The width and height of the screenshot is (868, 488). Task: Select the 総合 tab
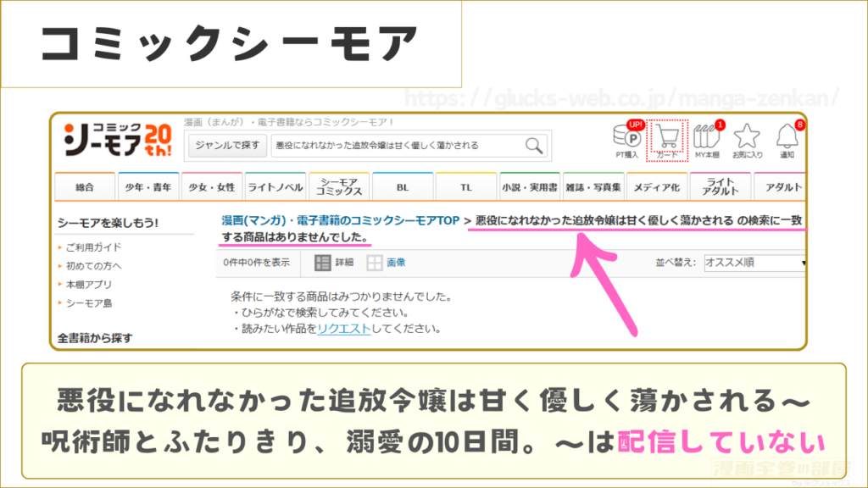pos(85,187)
